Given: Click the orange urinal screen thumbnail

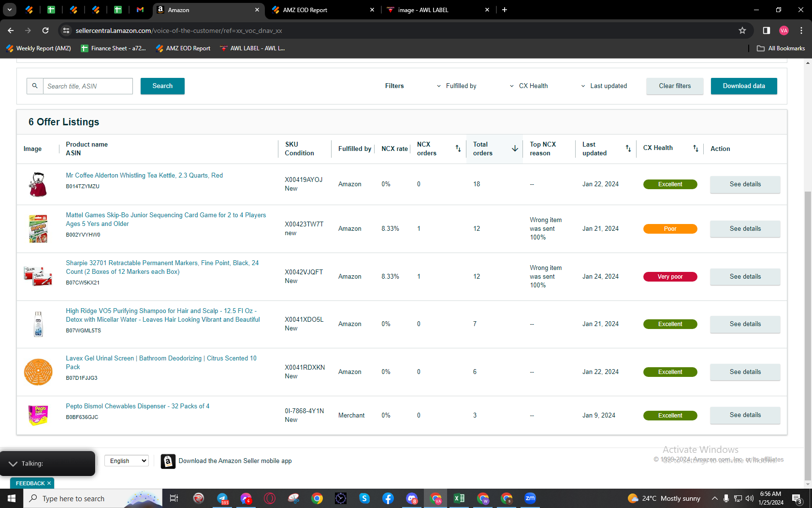Looking at the screenshot, I should point(38,372).
